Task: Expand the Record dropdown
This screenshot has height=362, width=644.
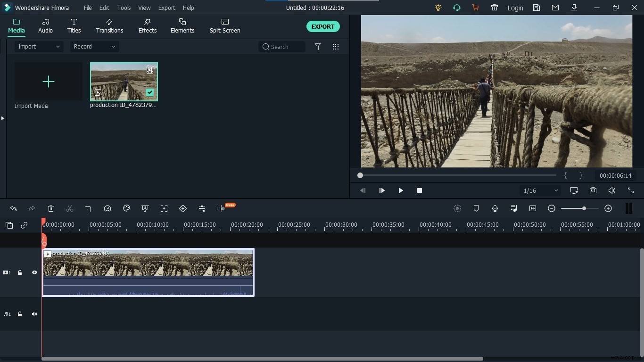Action: click(x=94, y=47)
